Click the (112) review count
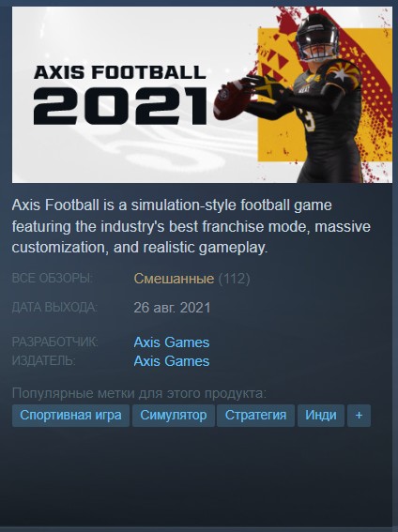The width and height of the screenshot is (398, 532). (234, 279)
